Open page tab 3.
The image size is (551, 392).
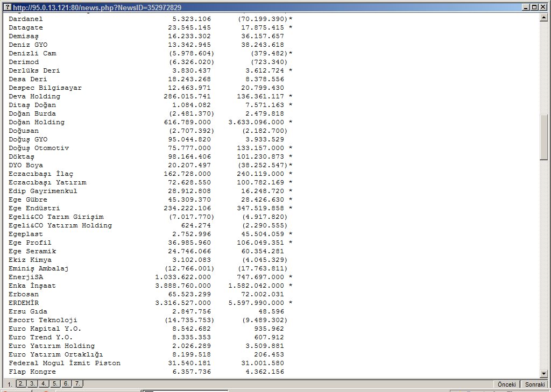[x=32, y=383]
